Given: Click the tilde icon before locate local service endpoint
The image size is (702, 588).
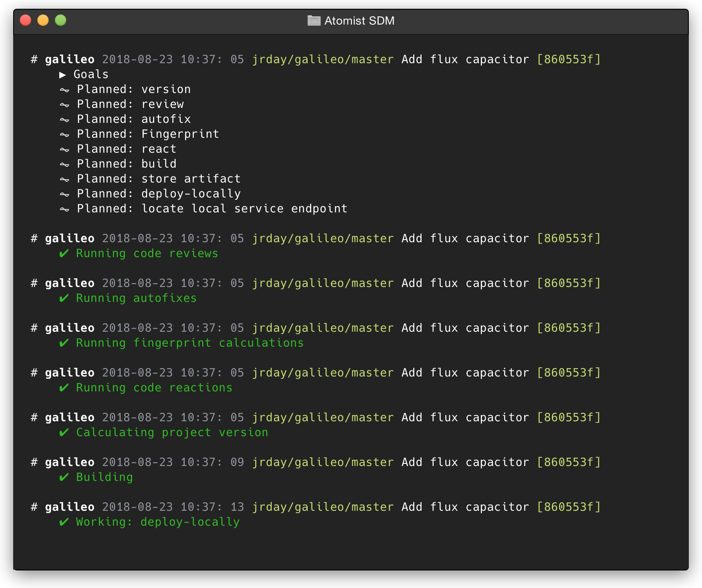Looking at the screenshot, I should [64, 210].
